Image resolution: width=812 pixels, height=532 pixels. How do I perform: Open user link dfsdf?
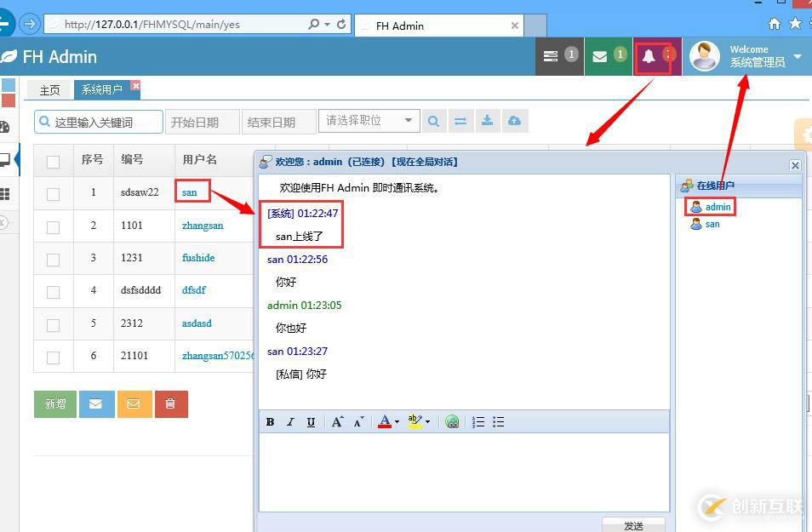tap(194, 290)
